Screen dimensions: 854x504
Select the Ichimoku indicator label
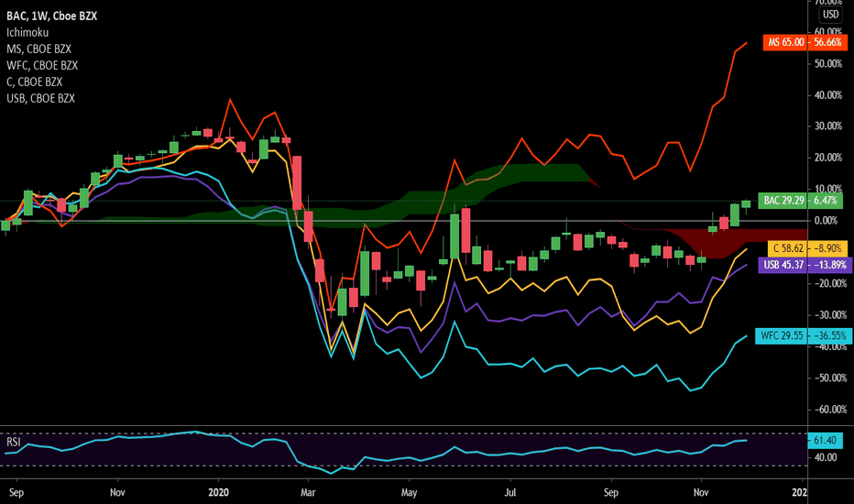(x=27, y=33)
